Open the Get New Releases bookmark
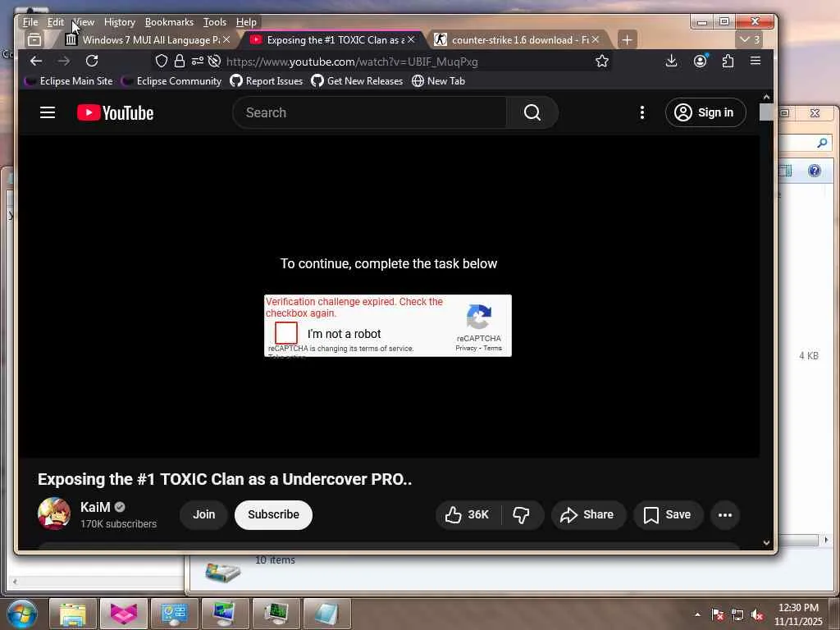The image size is (840, 630). pyautogui.click(x=358, y=81)
